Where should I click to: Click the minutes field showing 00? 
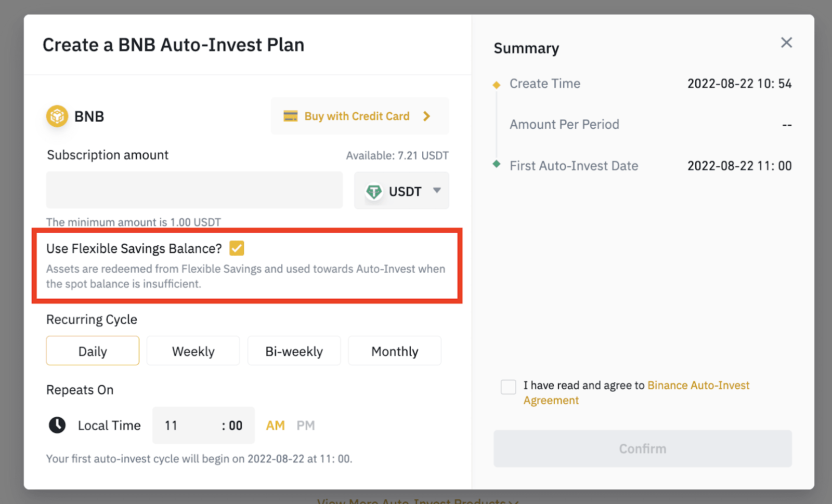(x=235, y=426)
